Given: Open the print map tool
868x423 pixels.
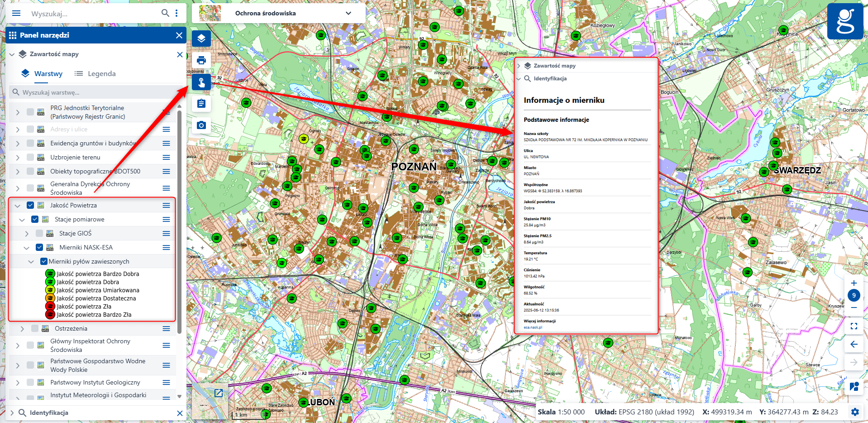Looking at the screenshot, I should (x=201, y=60).
